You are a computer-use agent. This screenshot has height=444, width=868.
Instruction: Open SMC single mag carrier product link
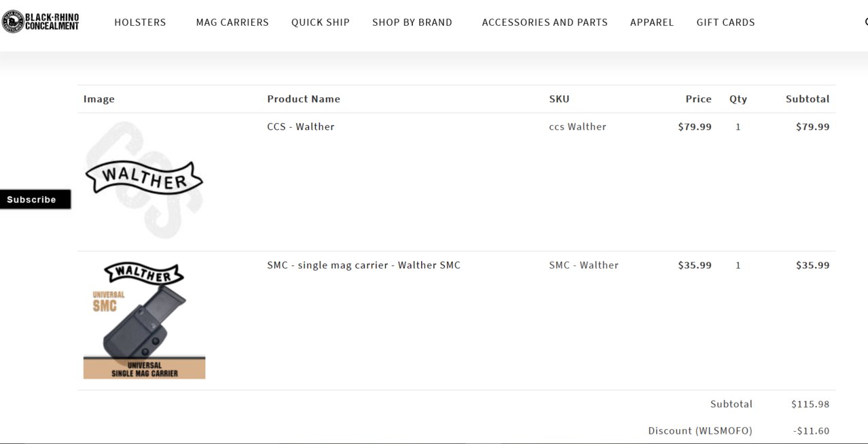tap(363, 265)
